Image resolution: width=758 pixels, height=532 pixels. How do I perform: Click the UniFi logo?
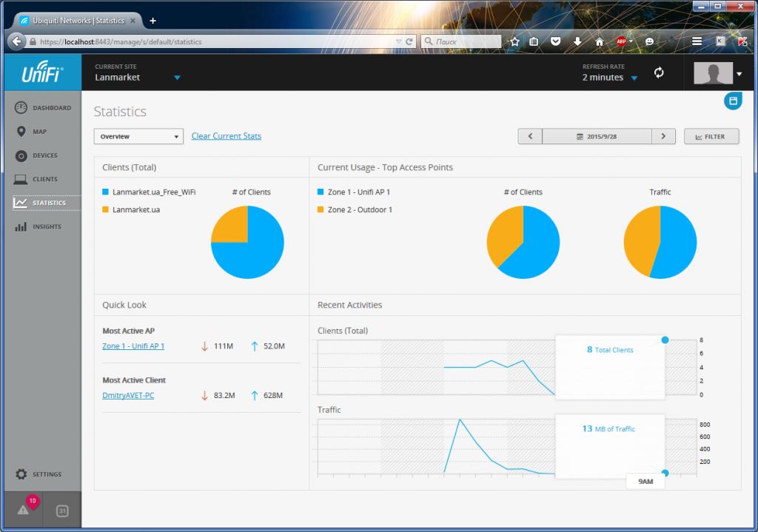point(42,73)
